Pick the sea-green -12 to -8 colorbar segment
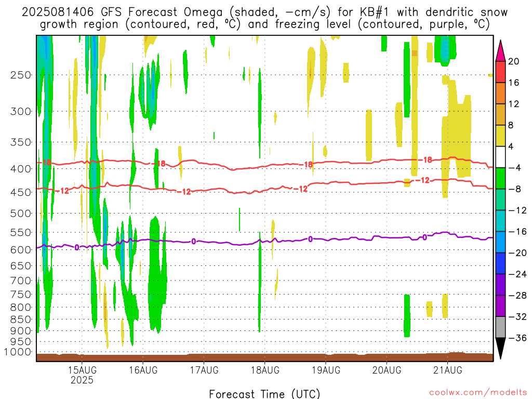Screen dimensions: 532x399 tap(500, 200)
